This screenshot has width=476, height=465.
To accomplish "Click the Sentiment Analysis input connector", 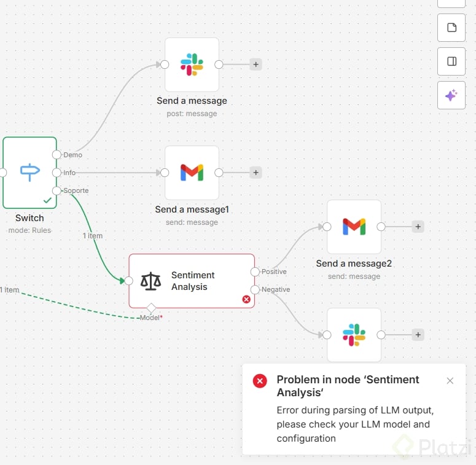I will [x=129, y=281].
